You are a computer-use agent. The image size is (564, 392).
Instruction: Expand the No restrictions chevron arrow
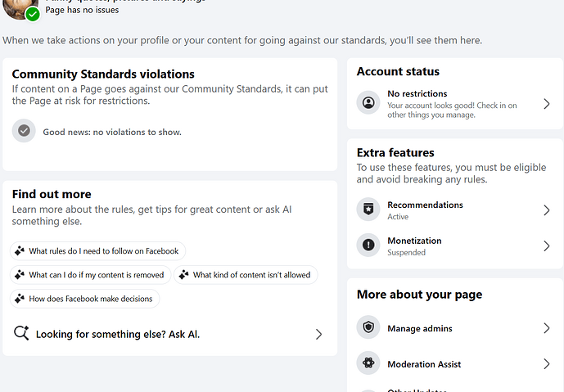tap(546, 104)
